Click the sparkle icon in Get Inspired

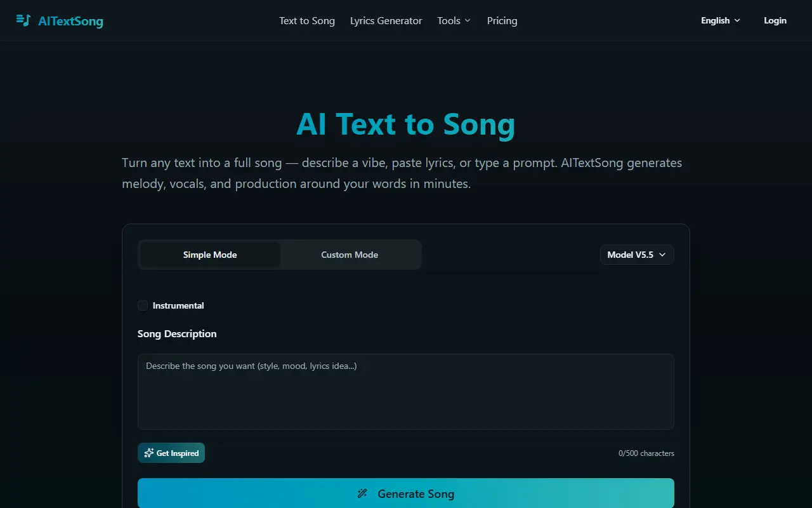pos(149,453)
